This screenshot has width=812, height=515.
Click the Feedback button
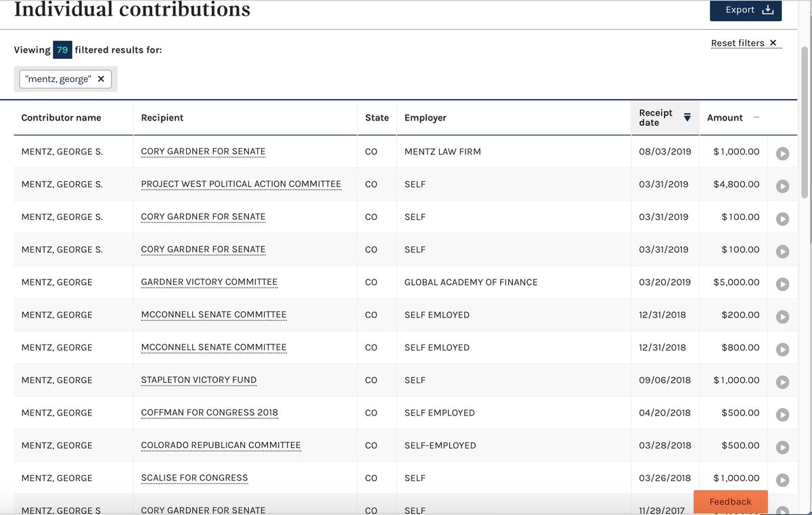coord(730,501)
